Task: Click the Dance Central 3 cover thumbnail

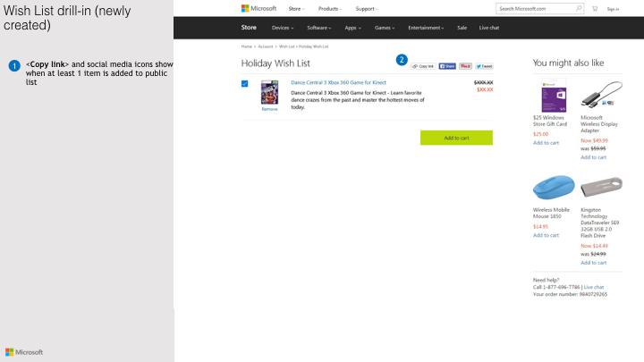Action: [x=269, y=92]
